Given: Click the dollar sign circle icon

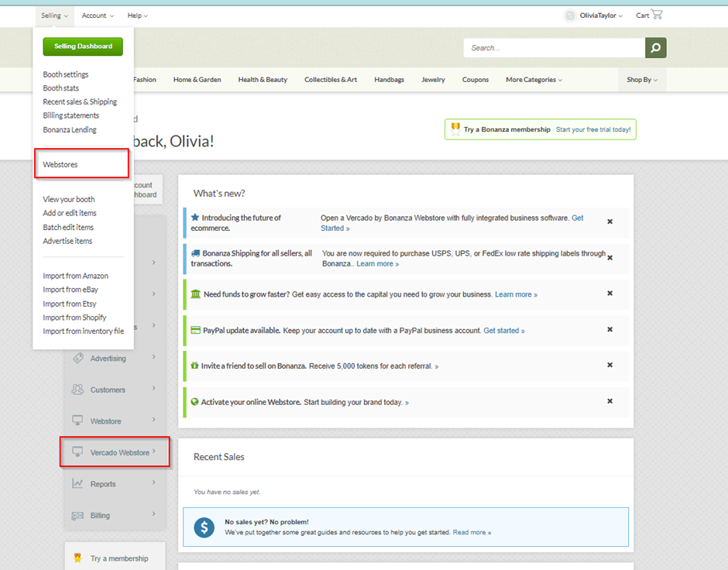Looking at the screenshot, I should click(204, 527).
